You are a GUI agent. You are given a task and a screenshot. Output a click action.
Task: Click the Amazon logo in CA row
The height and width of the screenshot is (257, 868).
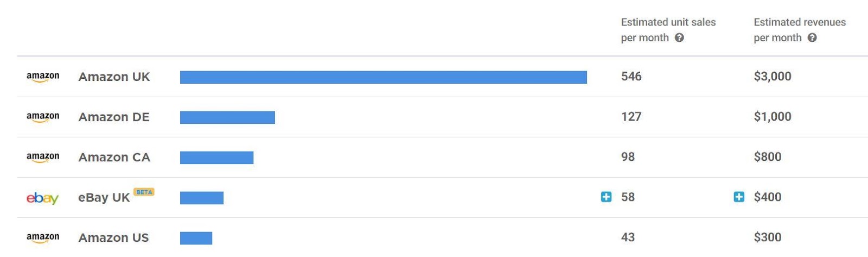click(x=43, y=158)
